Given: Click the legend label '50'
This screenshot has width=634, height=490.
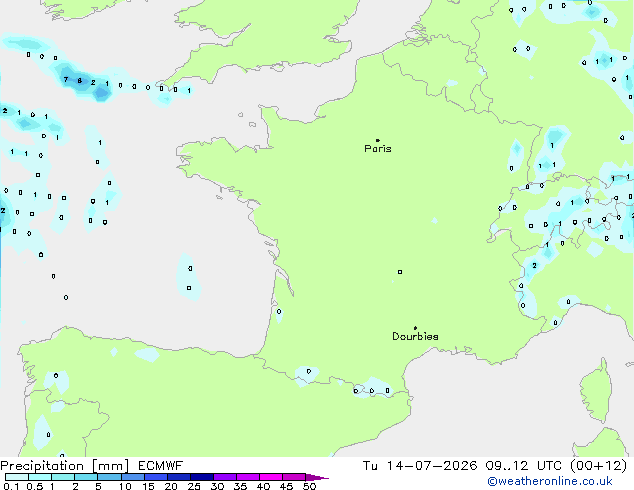Looking at the screenshot, I should tap(309, 486).
